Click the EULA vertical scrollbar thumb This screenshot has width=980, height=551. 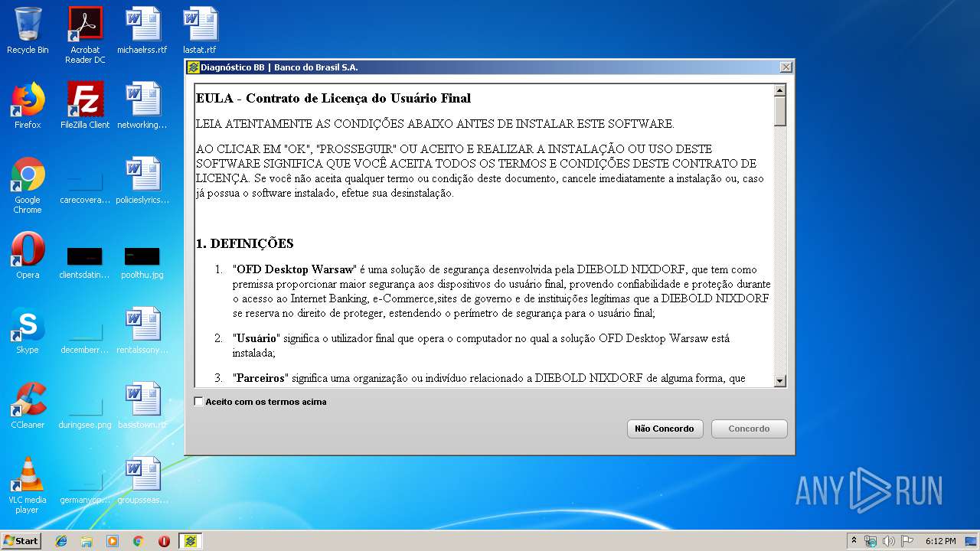[780, 112]
